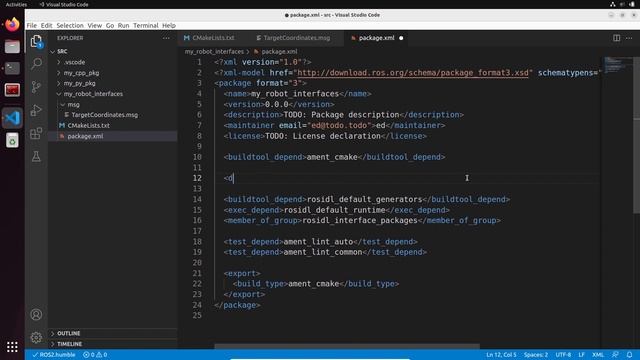Viewport: 640px width, 360px height.
Task: Click Ln 12, Col 5 cursor position
Action: (x=501, y=355)
